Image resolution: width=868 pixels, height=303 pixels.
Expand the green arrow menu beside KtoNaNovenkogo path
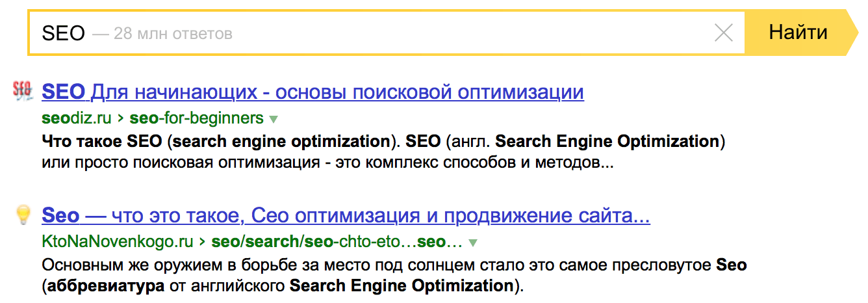point(473,243)
